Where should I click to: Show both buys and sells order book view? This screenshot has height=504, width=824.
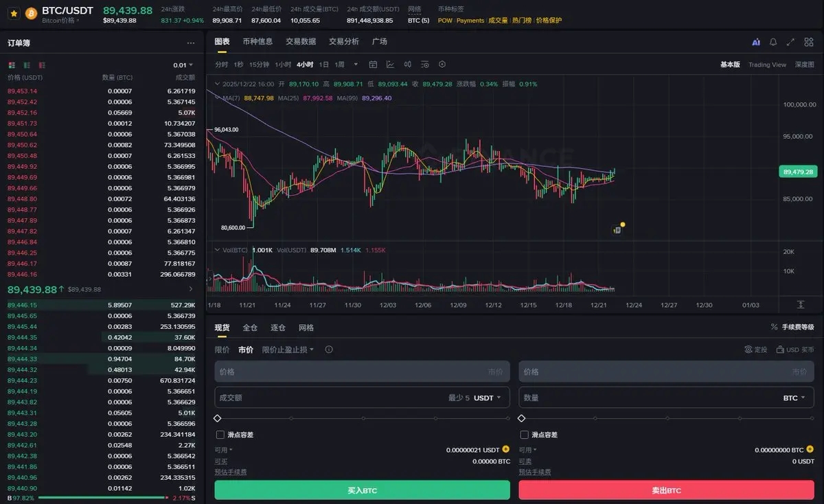coord(12,65)
